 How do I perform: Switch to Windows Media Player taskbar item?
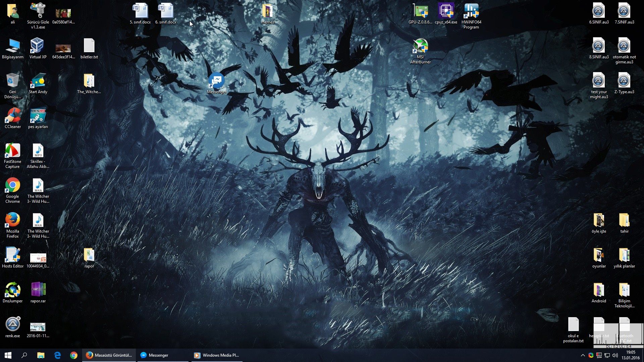[x=216, y=355]
